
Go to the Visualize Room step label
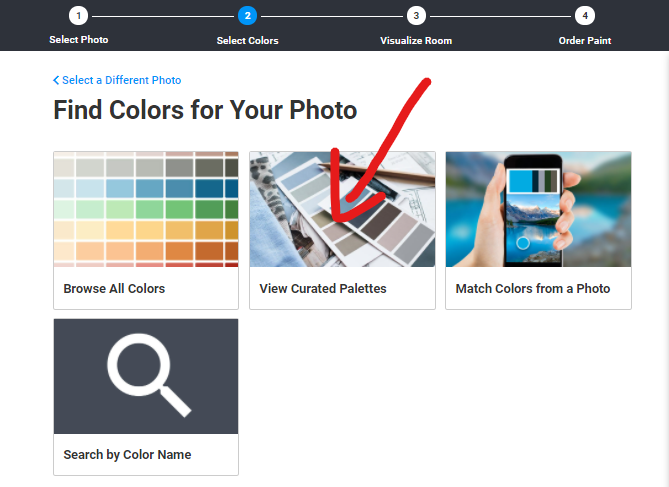pyautogui.click(x=416, y=41)
